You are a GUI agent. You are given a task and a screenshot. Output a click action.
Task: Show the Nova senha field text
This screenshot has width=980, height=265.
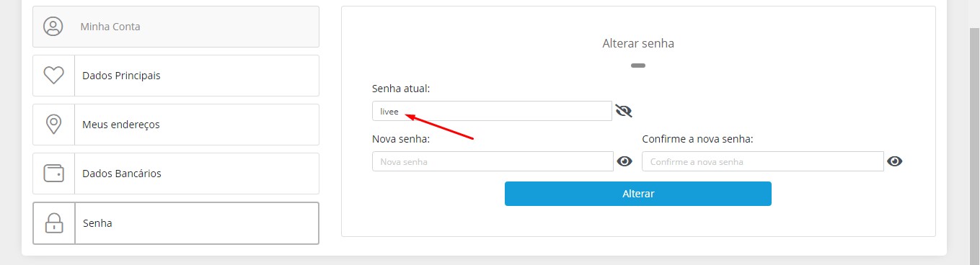[x=624, y=161]
